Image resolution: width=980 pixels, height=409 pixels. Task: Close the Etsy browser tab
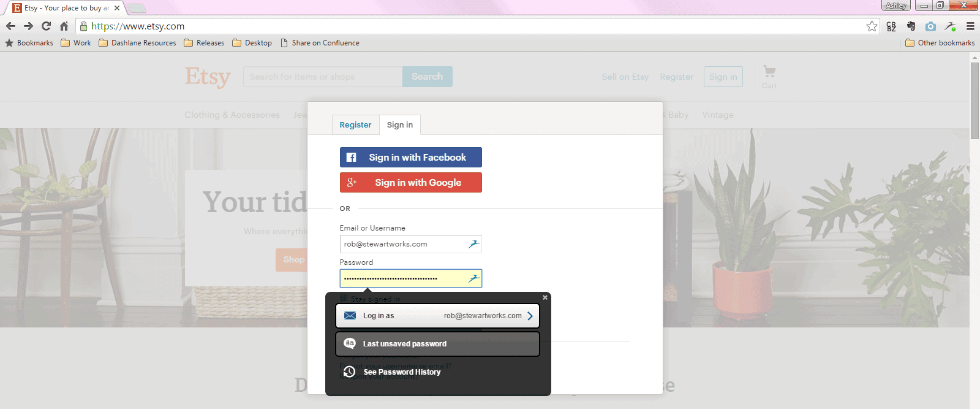117,8
